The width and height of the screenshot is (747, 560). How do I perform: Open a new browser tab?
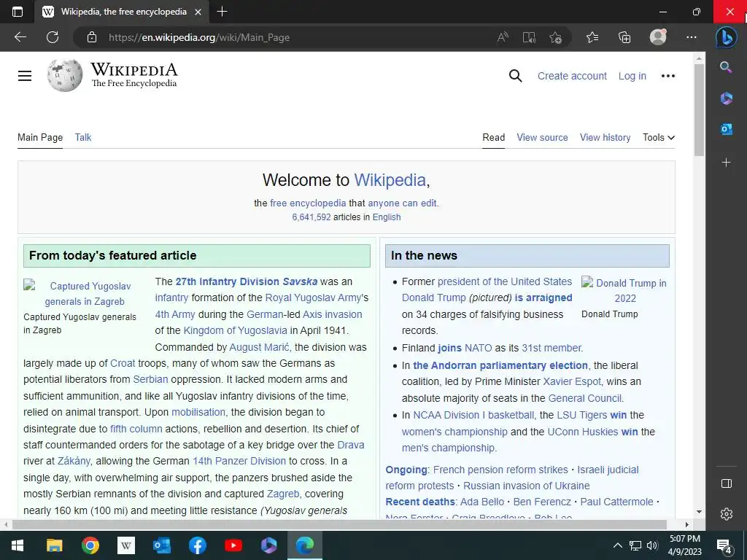(222, 12)
